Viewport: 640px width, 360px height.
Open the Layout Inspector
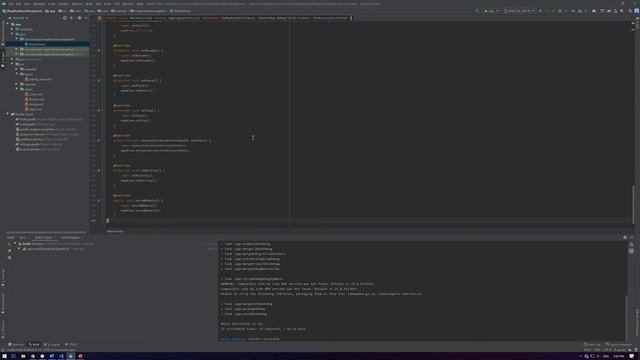tap(619, 344)
